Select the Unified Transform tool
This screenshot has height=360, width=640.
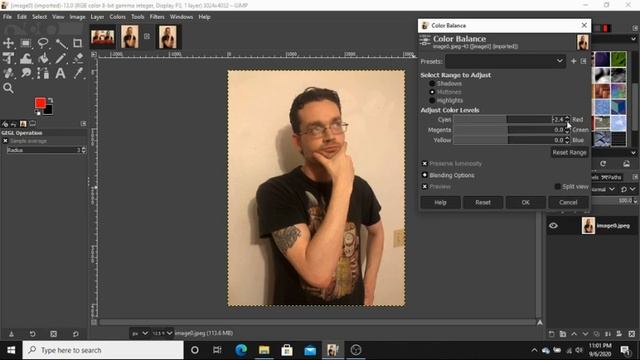tap(9, 58)
